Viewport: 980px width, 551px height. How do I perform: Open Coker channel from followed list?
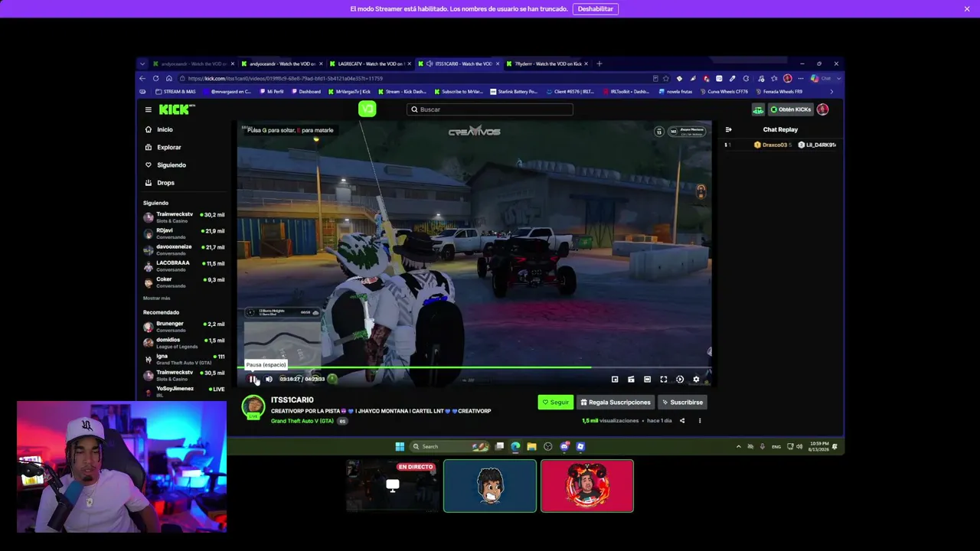coord(184,282)
